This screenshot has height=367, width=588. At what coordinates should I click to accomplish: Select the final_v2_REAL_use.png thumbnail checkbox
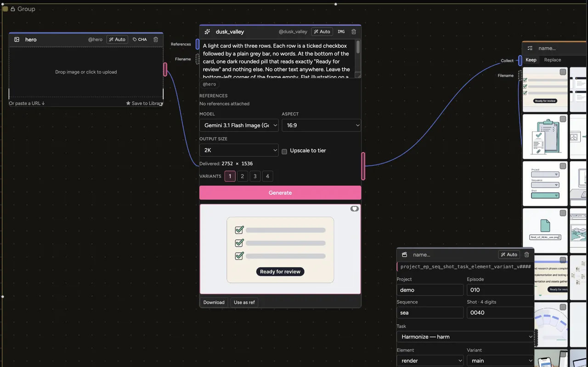coord(563,213)
